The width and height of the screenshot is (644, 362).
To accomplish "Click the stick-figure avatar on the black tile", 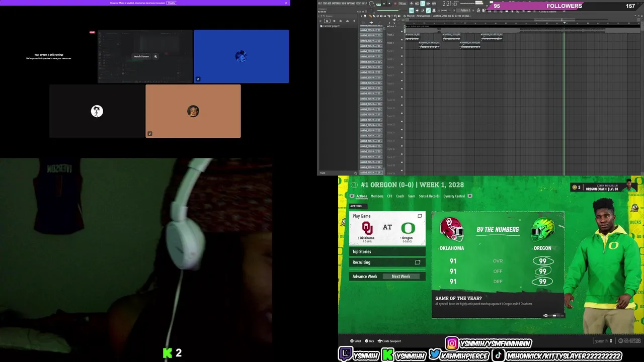I will coord(97,111).
